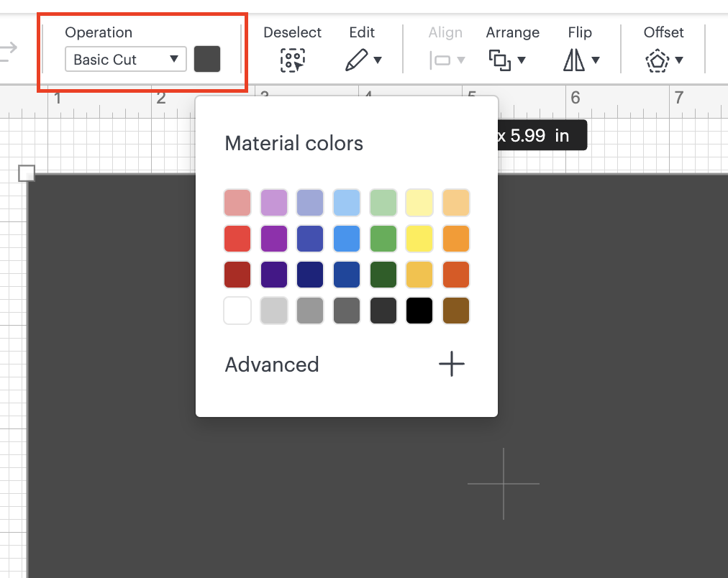The height and width of the screenshot is (578, 728).
Task: Pick the white material color swatch
Action: click(x=237, y=311)
